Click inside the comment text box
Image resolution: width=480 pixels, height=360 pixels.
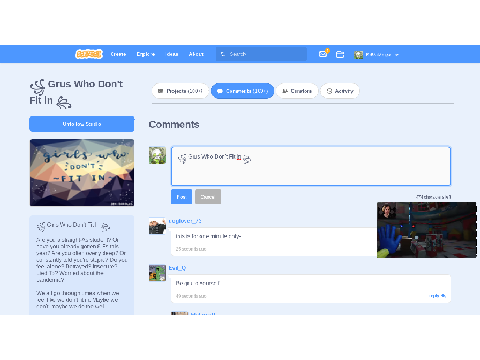[x=311, y=166]
